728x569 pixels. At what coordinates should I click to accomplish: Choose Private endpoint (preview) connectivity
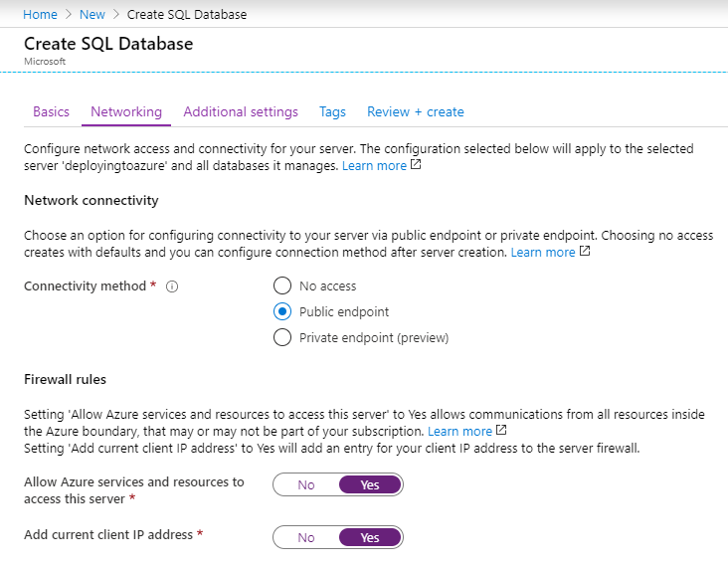tap(281, 337)
